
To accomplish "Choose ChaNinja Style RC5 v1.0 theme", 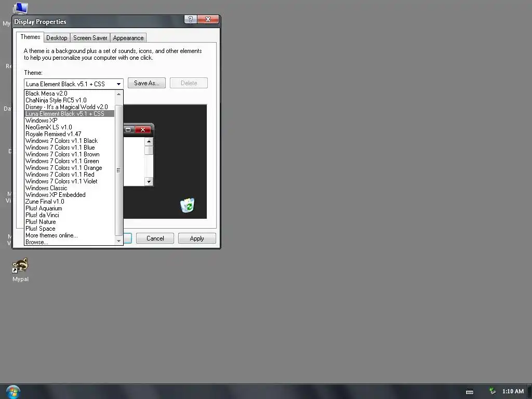I will [x=70, y=100].
